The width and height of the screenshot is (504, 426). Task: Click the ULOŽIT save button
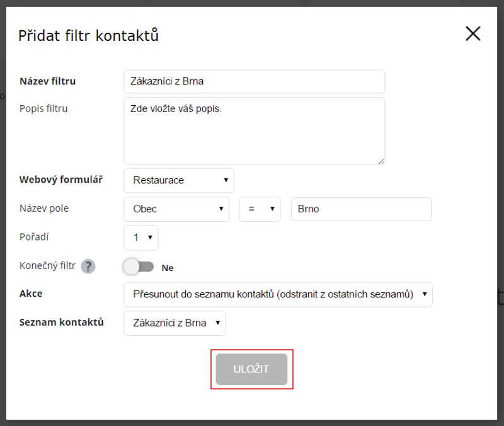click(x=251, y=369)
